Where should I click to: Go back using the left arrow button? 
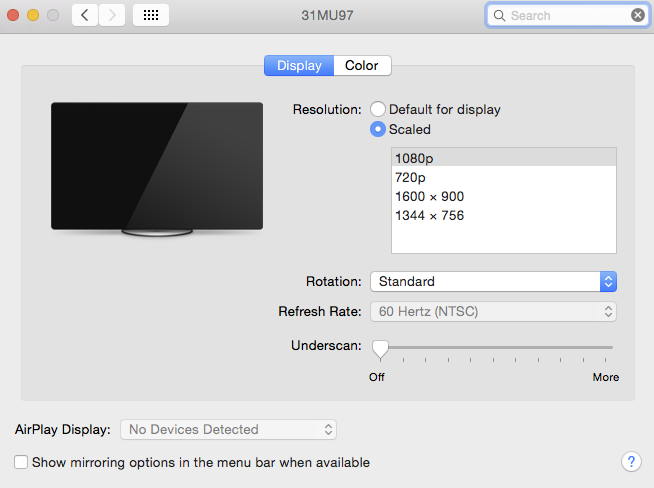click(x=85, y=15)
